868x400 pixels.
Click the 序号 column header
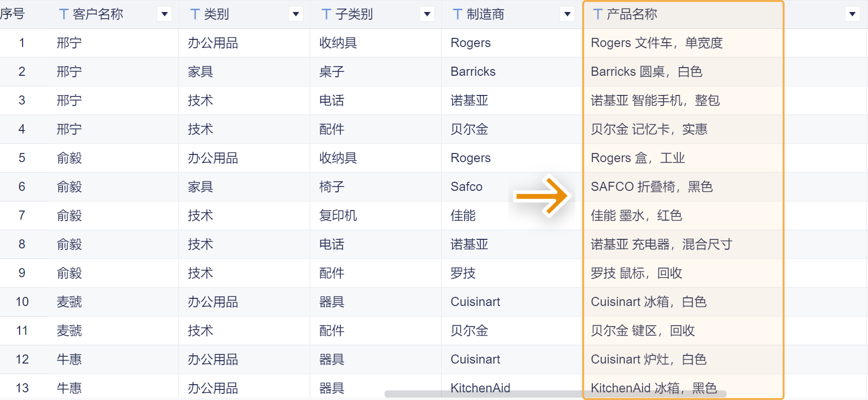(x=12, y=14)
